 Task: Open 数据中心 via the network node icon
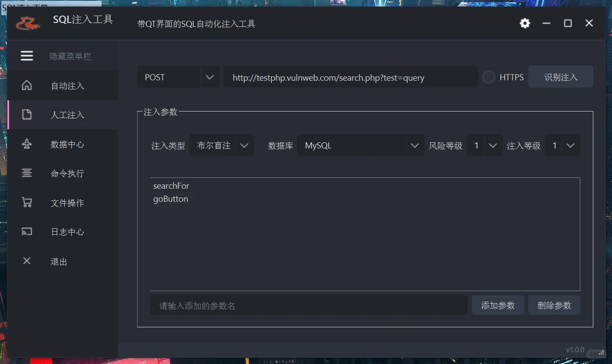pyautogui.click(x=26, y=144)
